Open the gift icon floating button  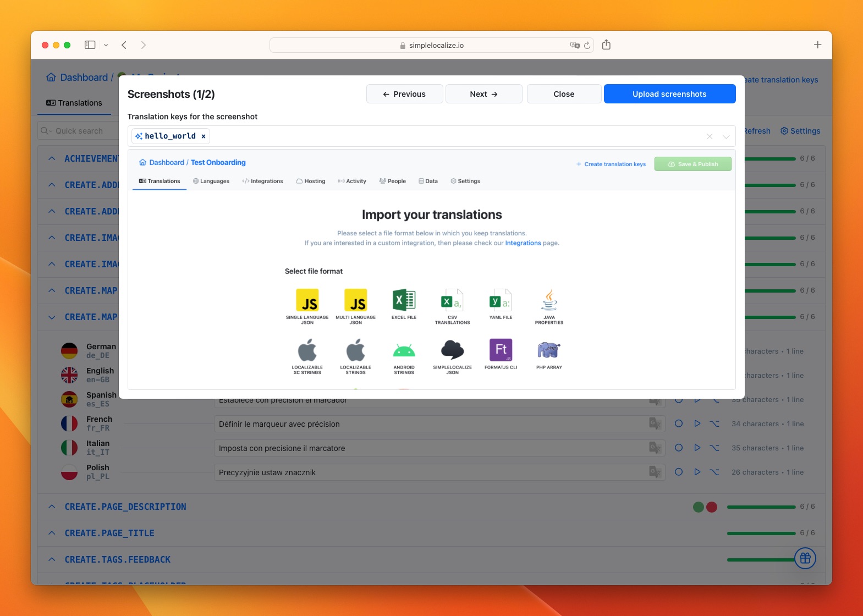click(x=805, y=558)
